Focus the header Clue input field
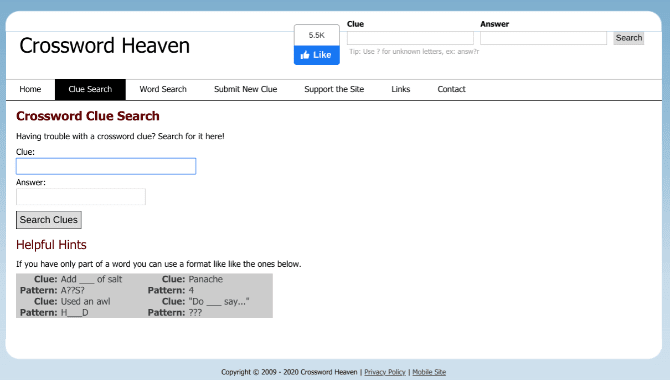Screen dimensions: 670x380 410,38
